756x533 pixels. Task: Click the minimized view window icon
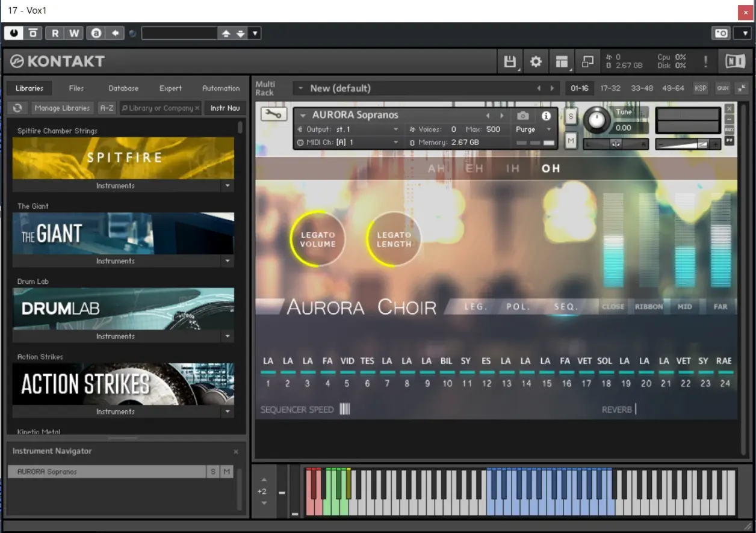coord(587,61)
